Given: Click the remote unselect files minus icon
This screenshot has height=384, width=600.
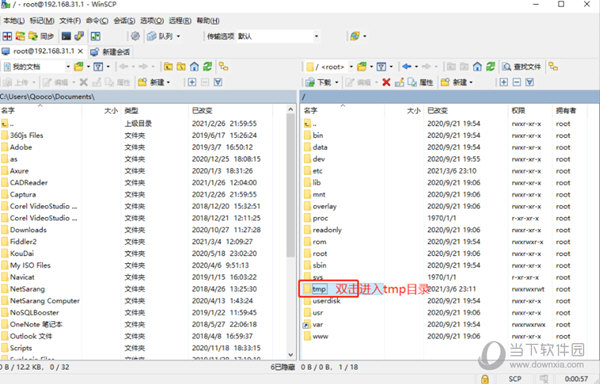Looking at the screenshot, I should point(517,82).
